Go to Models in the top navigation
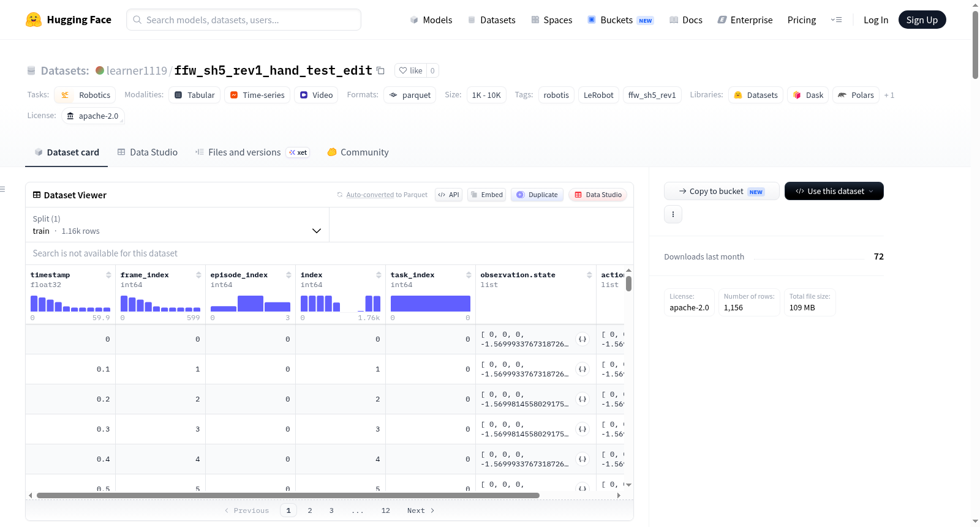This screenshot has width=980, height=527. pos(431,20)
